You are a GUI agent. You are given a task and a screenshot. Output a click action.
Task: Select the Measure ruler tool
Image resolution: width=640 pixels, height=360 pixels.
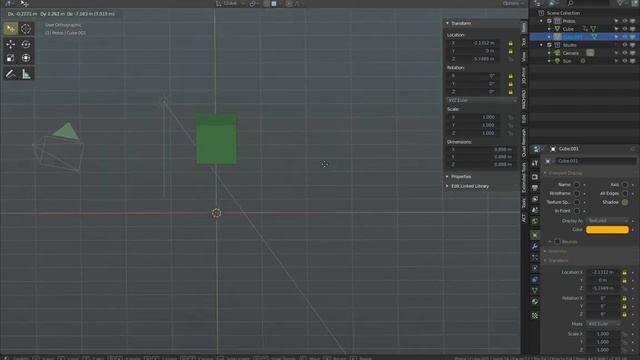click(x=26, y=74)
